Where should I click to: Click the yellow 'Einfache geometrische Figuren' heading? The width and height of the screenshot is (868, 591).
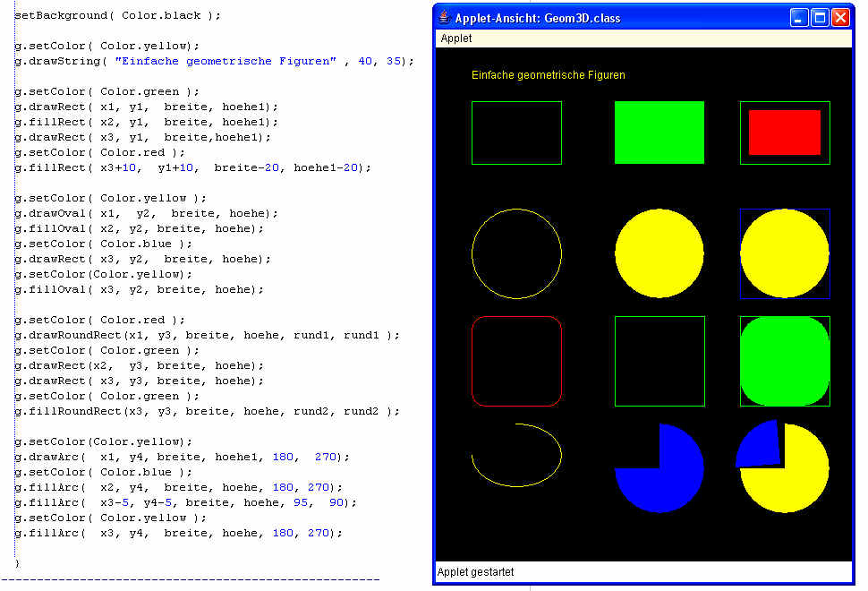click(x=548, y=75)
